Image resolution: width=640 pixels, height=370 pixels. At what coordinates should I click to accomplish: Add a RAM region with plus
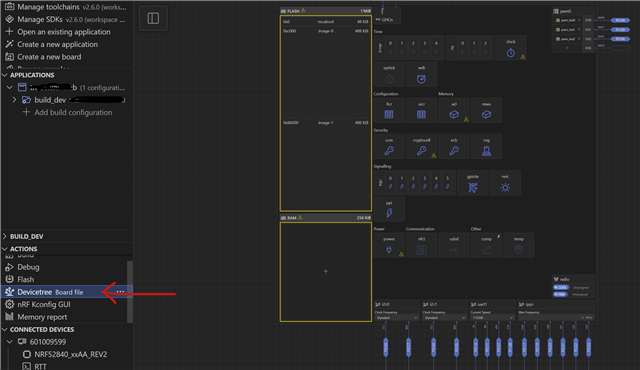point(326,271)
